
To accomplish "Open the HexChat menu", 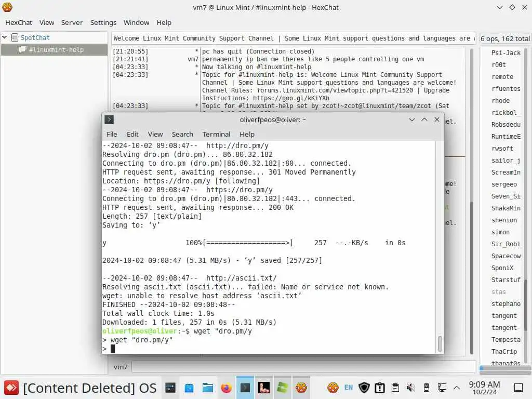I will coord(19,22).
